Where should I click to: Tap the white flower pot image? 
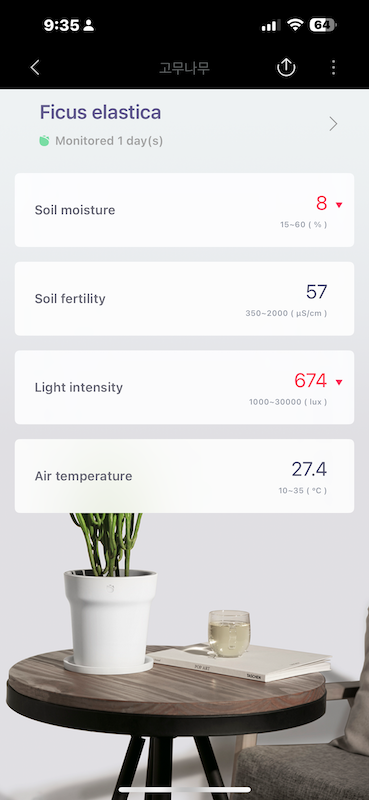pos(109,621)
